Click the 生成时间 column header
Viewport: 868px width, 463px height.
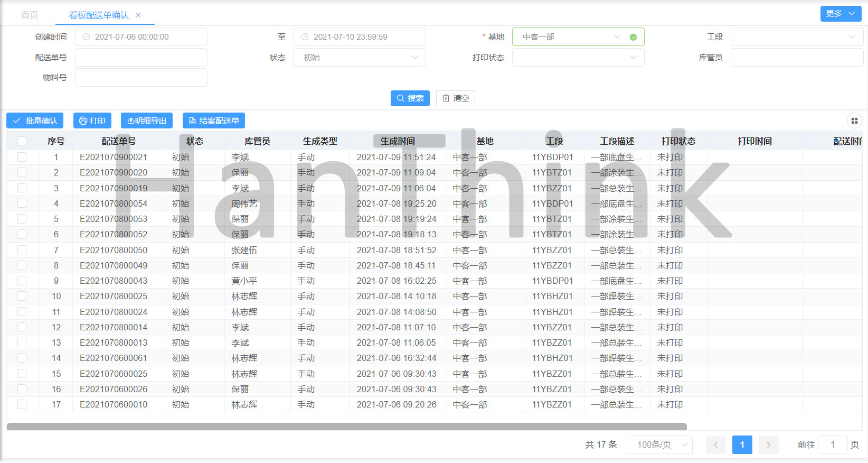pos(398,141)
